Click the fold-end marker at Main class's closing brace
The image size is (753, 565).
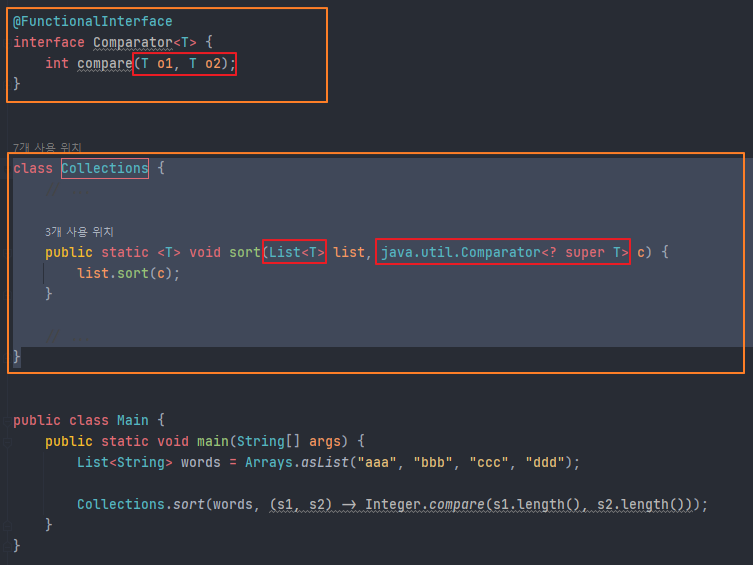7,546
